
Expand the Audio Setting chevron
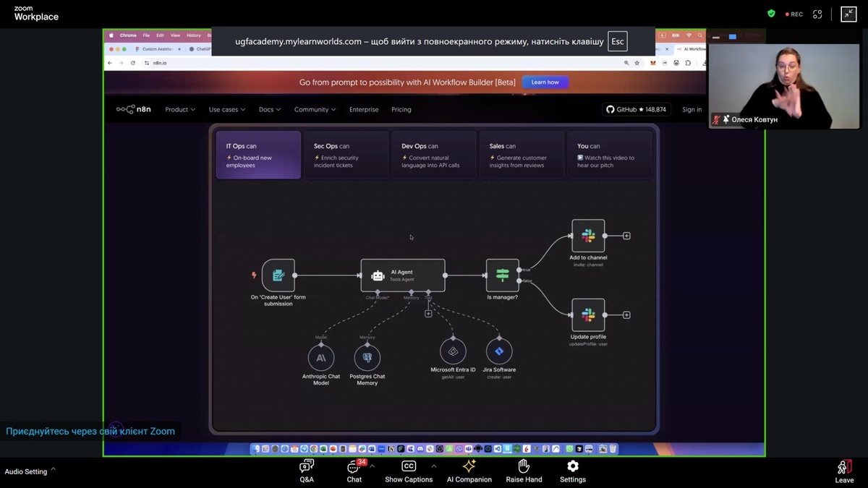[x=53, y=469]
